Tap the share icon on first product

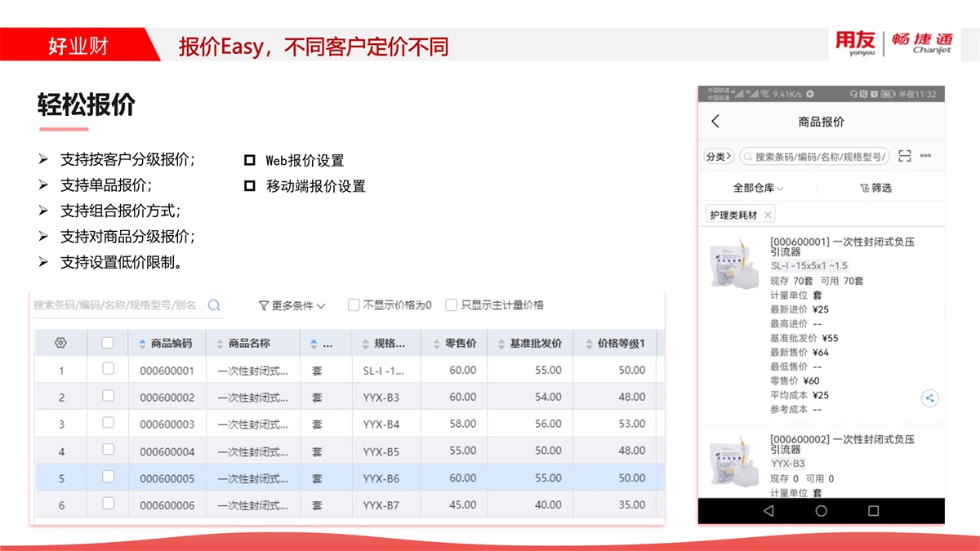[x=929, y=398]
